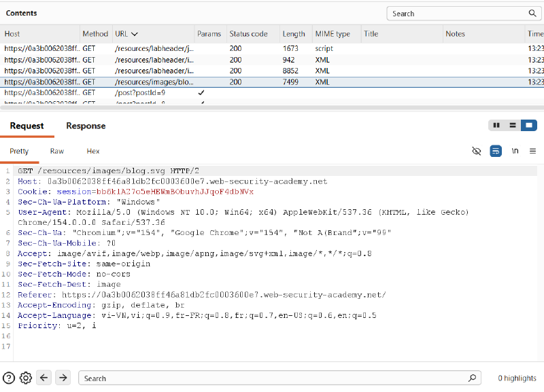Screen dimensions: 544x392
Task: Click the GET /resources/images/blog.svg request line
Action: tap(109, 171)
